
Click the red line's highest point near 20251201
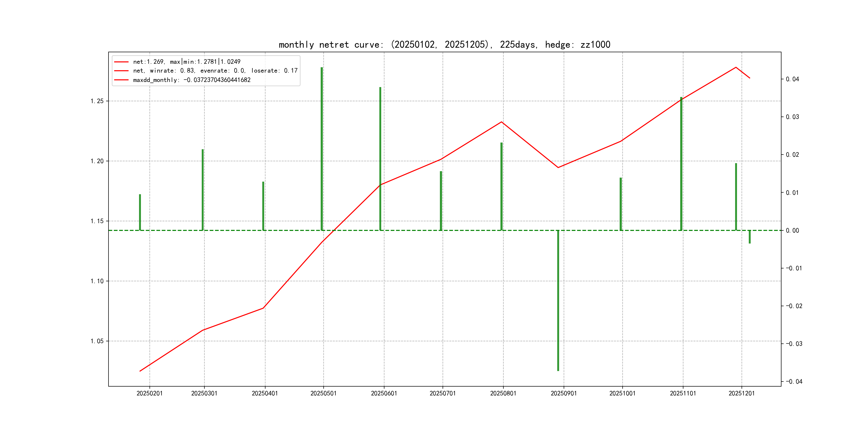pyautogui.click(x=736, y=68)
